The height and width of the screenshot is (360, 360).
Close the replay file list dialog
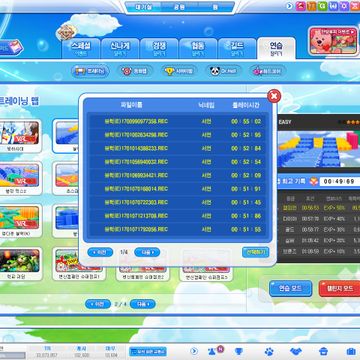click(274, 96)
